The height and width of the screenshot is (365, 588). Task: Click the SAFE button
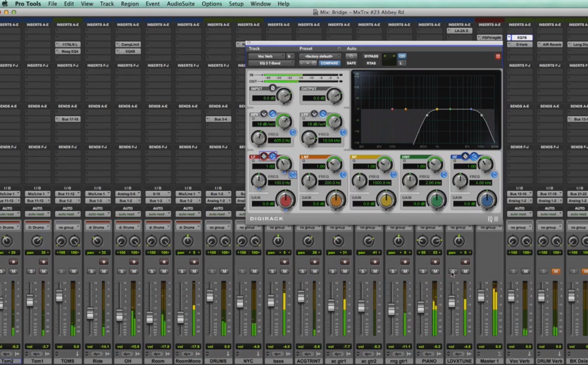pos(351,63)
